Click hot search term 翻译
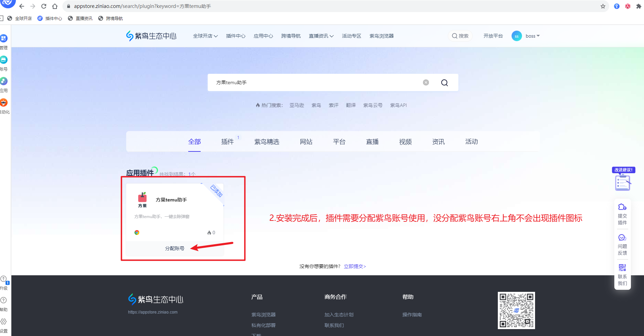This screenshot has height=336, width=644. point(351,105)
